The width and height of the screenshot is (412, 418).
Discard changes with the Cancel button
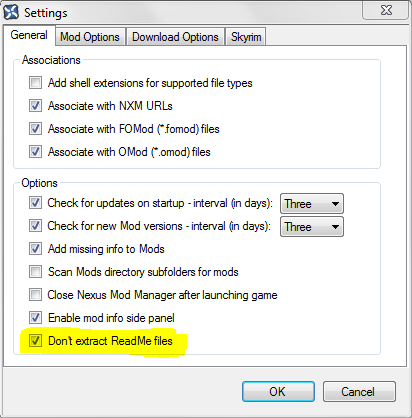[359, 392]
